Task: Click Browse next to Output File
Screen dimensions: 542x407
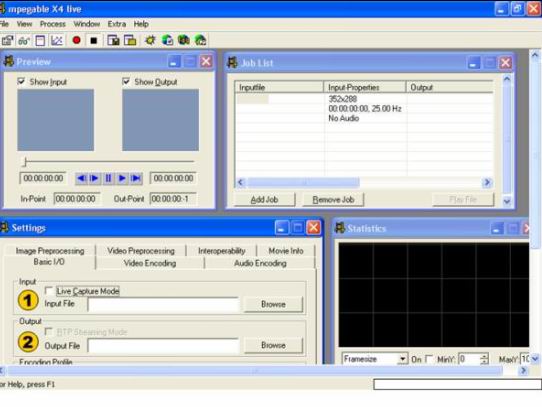Action: coord(273,345)
